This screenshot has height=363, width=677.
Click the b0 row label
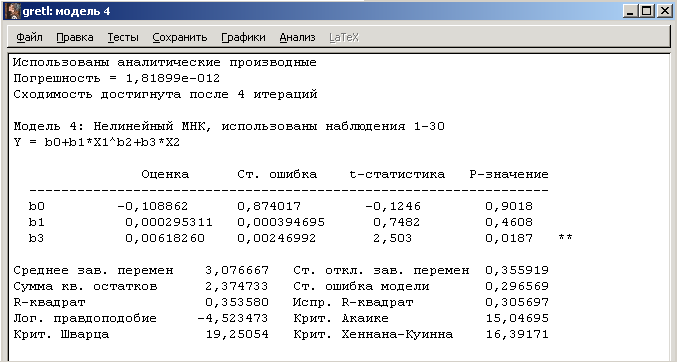coord(37,206)
